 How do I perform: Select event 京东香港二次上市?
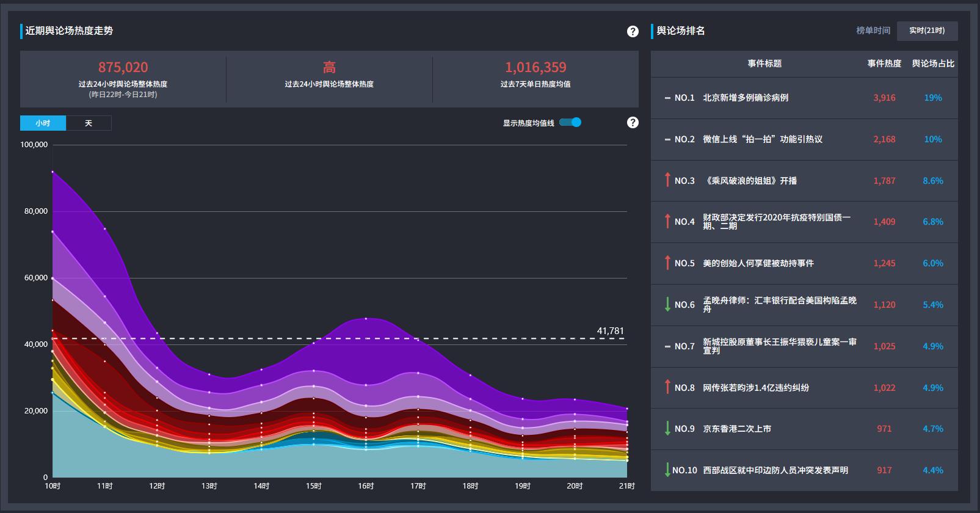tap(737, 429)
